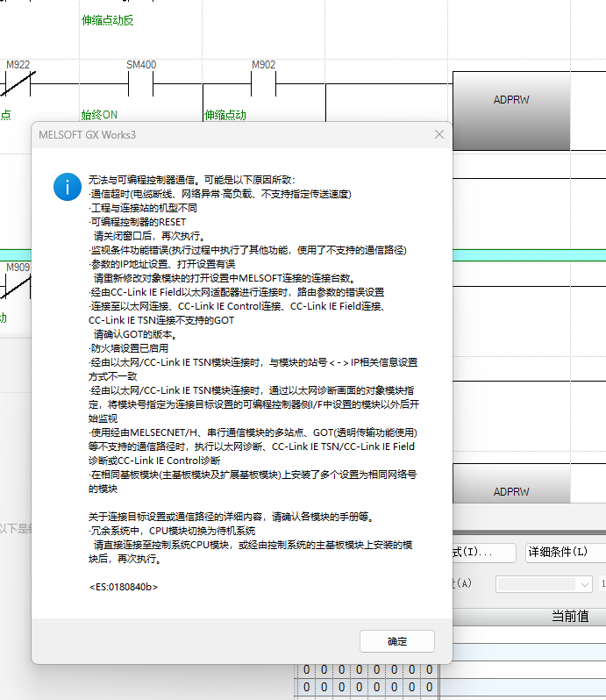Click the 伸缩点动反 comment at top
The image size is (606, 700).
pyautogui.click(x=108, y=20)
